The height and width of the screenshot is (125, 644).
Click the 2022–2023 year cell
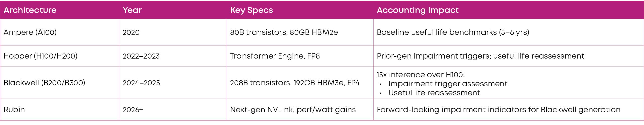pyautogui.click(x=141, y=56)
